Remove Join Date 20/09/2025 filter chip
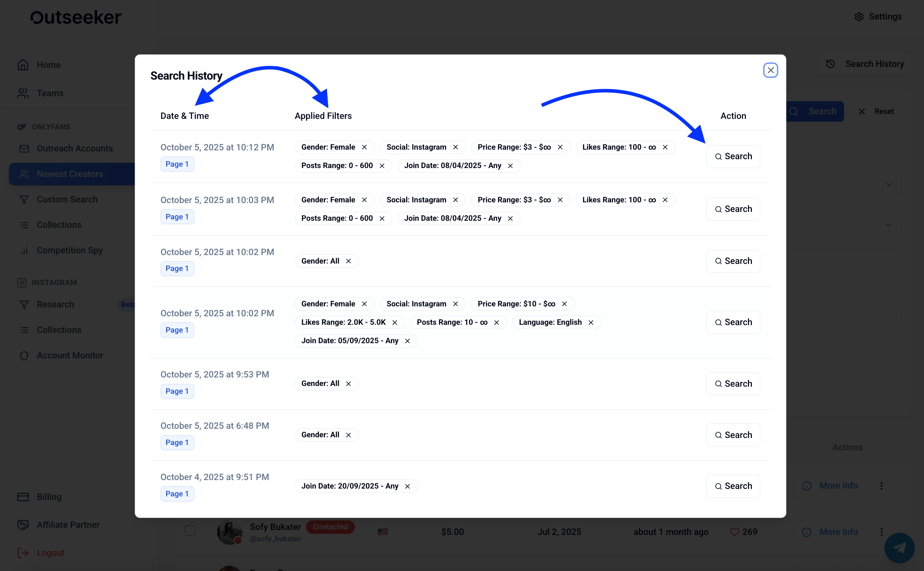 [x=408, y=486]
